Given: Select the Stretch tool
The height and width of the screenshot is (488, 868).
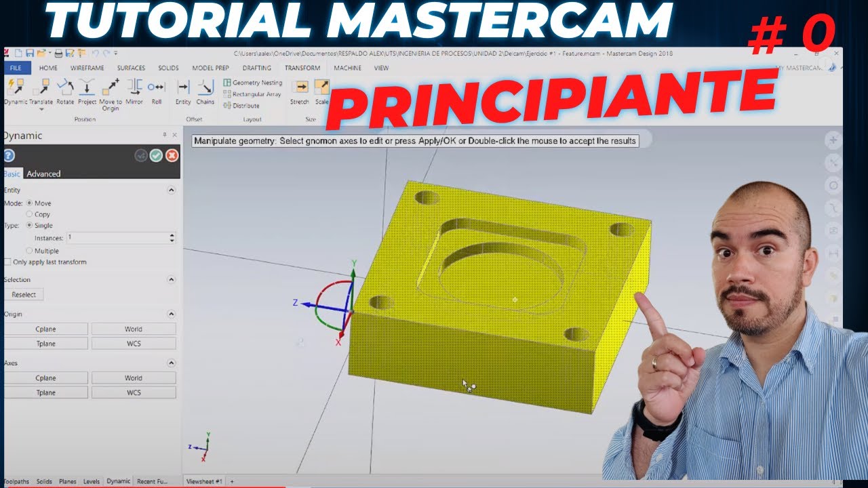Looking at the screenshot, I should tap(300, 91).
